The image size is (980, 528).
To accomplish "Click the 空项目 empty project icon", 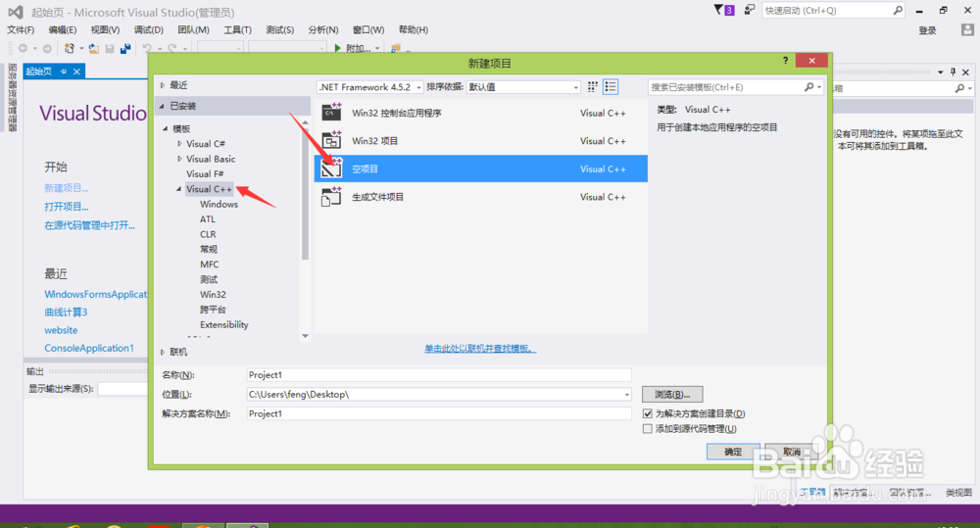I will click(x=331, y=168).
